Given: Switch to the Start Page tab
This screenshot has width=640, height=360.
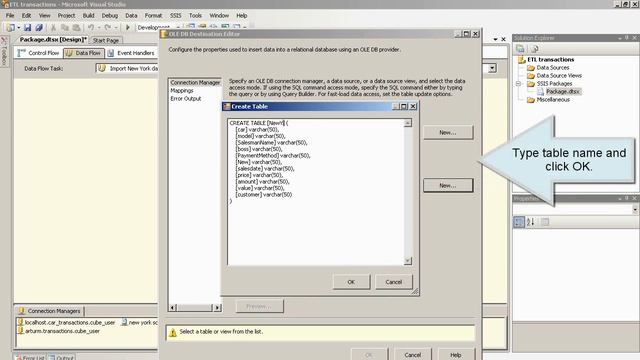Looking at the screenshot, I should (x=106, y=40).
